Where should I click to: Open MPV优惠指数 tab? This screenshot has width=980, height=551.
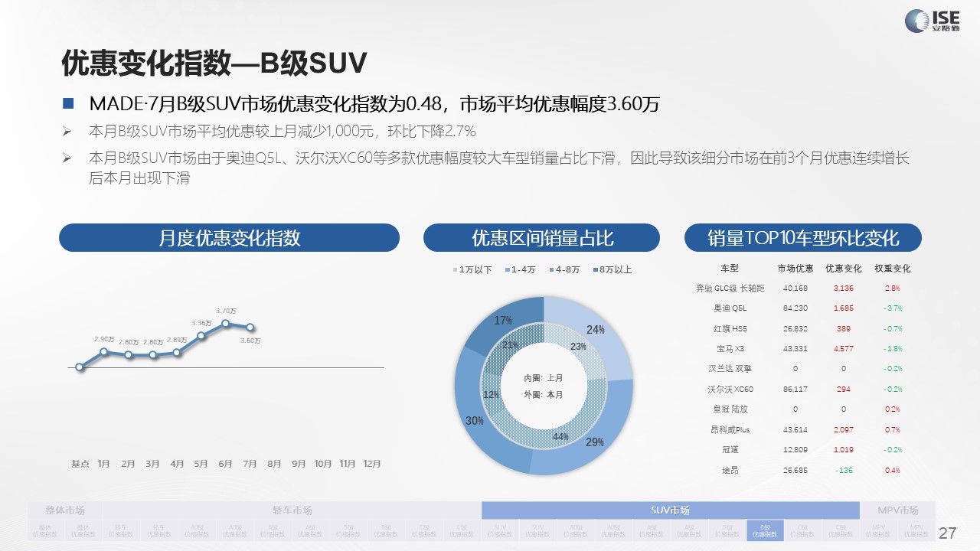(x=916, y=530)
